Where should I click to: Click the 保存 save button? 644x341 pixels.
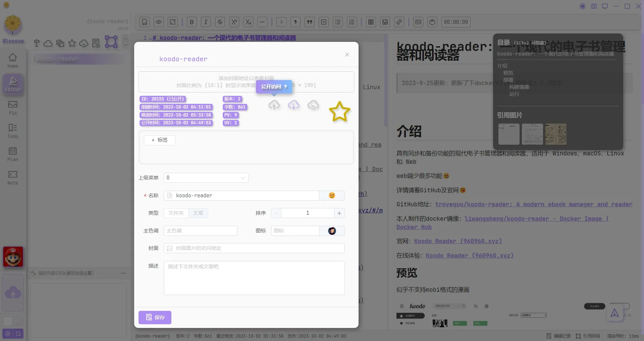point(155,318)
